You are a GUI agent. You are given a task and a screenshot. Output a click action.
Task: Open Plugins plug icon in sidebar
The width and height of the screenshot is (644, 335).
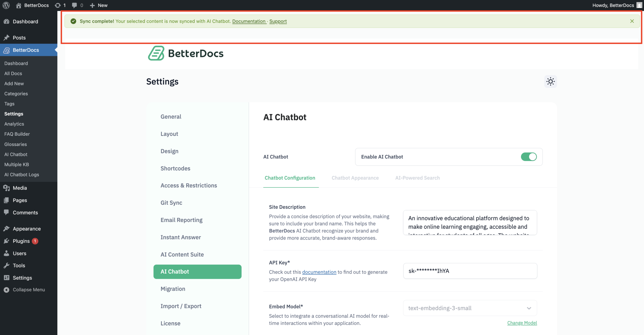coord(7,241)
